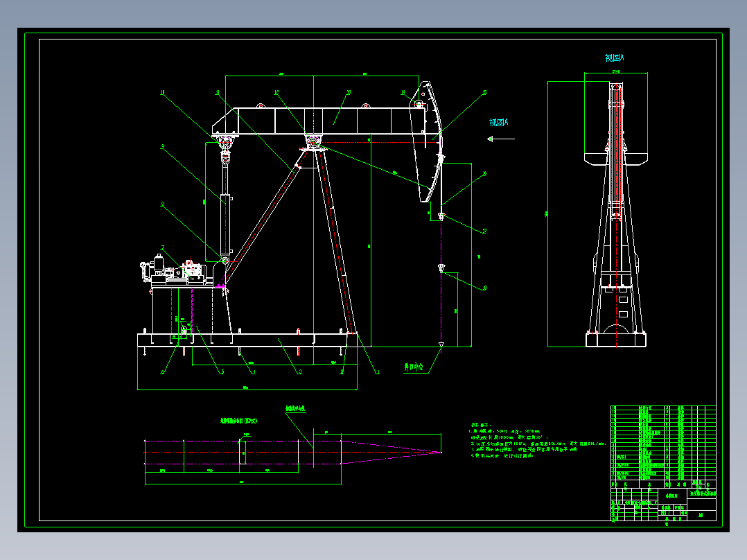
Task: Pick part callout number 3
Action: click(299, 372)
